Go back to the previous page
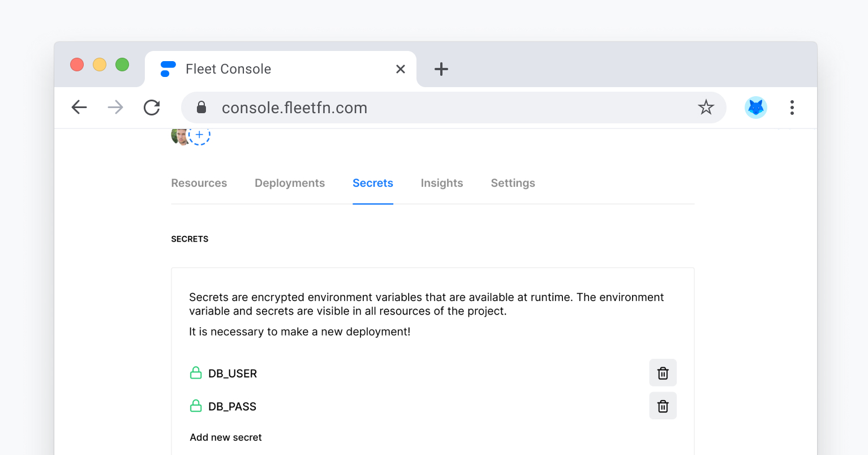The image size is (868, 455). coord(79,108)
